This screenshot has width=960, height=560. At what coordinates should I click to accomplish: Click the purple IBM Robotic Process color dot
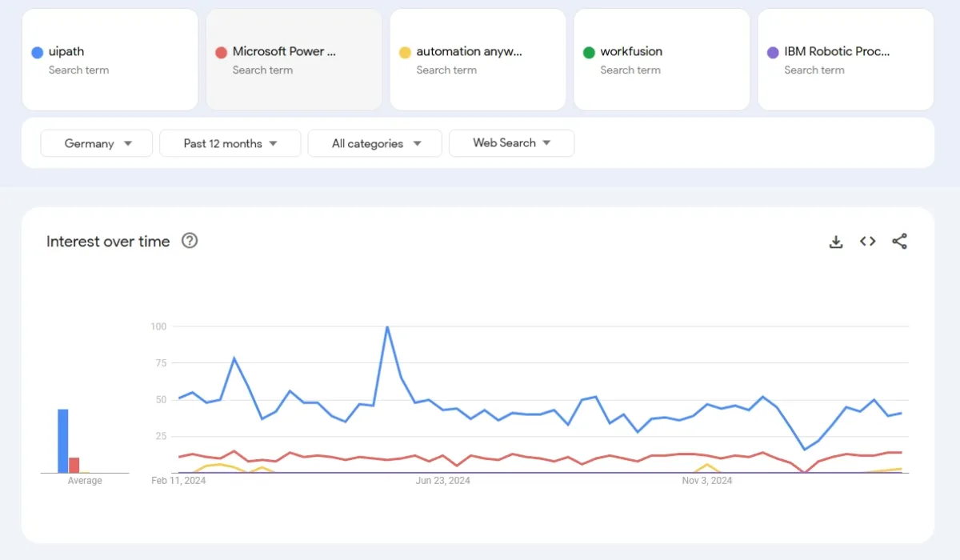pos(773,53)
